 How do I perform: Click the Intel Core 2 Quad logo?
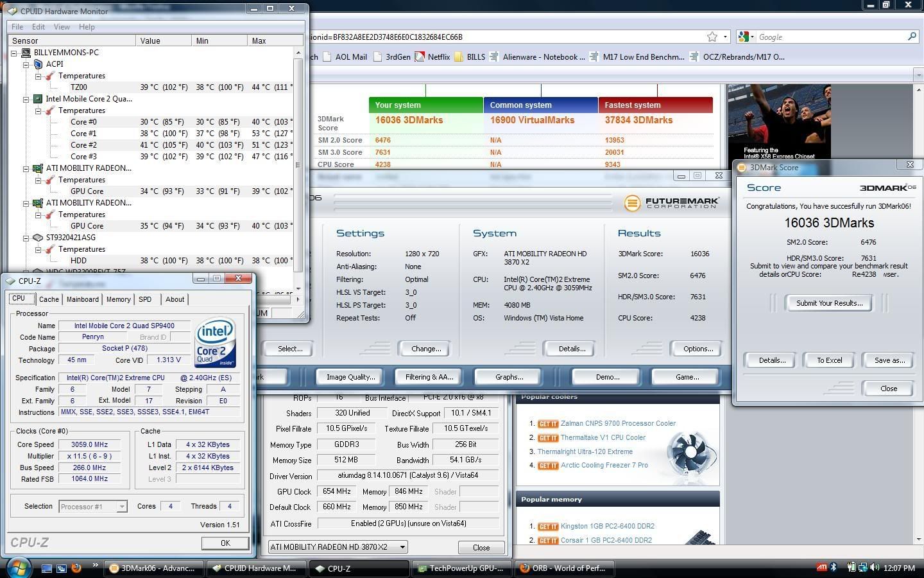coord(215,342)
